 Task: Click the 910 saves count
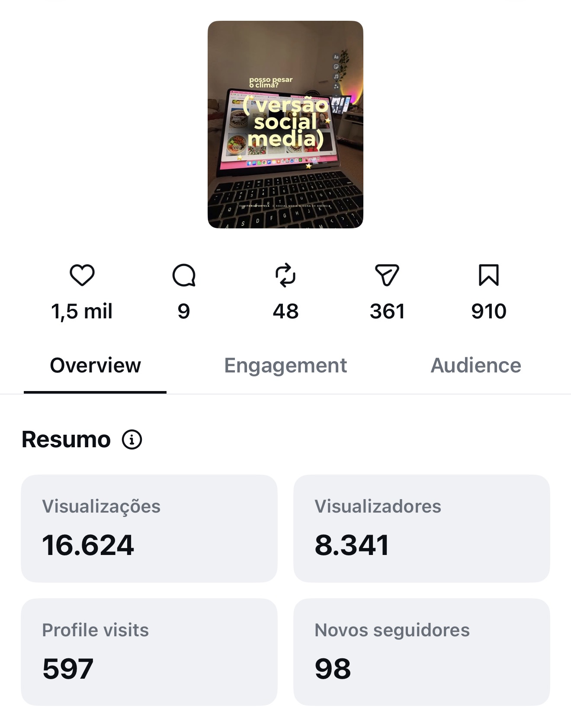[x=489, y=311]
